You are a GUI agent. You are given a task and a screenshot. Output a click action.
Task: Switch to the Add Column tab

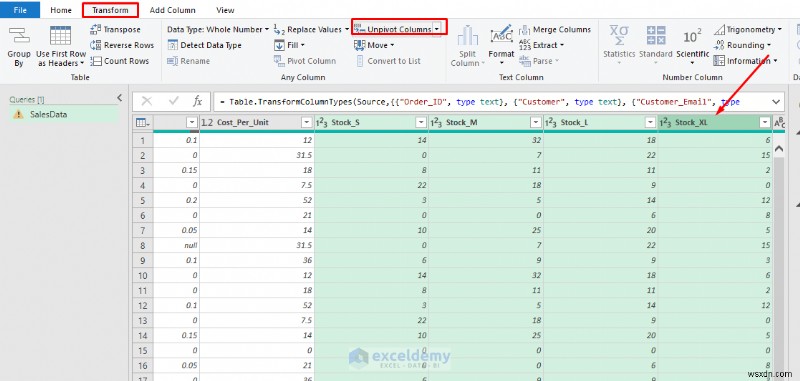pos(172,10)
